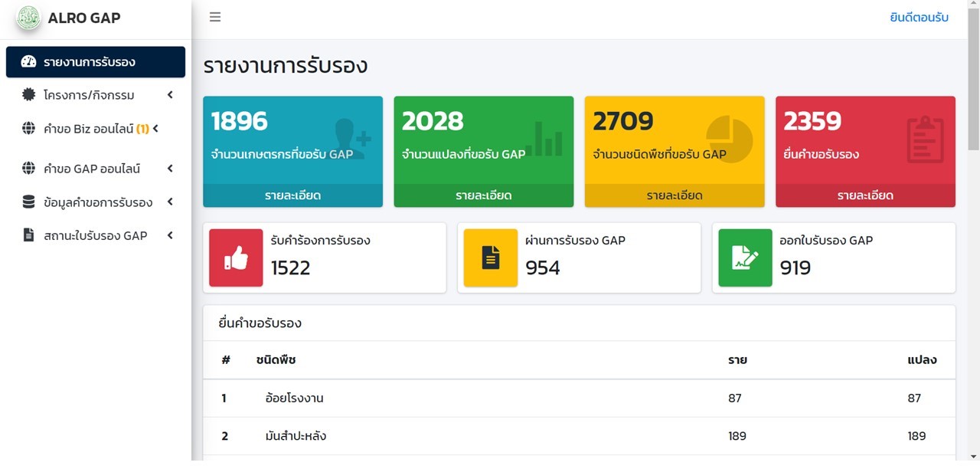The image size is (980, 469).
Task: Open รายละเอียด on the blue farmers card
Action: pyautogui.click(x=292, y=195)
